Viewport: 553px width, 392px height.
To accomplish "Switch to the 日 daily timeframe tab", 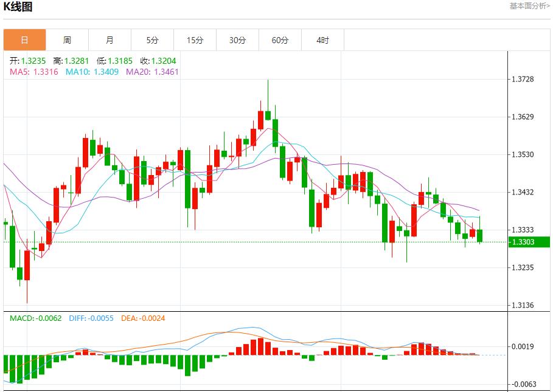I will click(25, 39).
